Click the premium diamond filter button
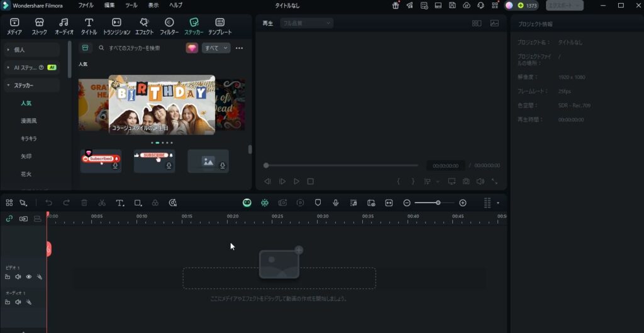Image resolution: width=644 pixels, height=333 pixels. pyautogui.click(x=192, y=48)
